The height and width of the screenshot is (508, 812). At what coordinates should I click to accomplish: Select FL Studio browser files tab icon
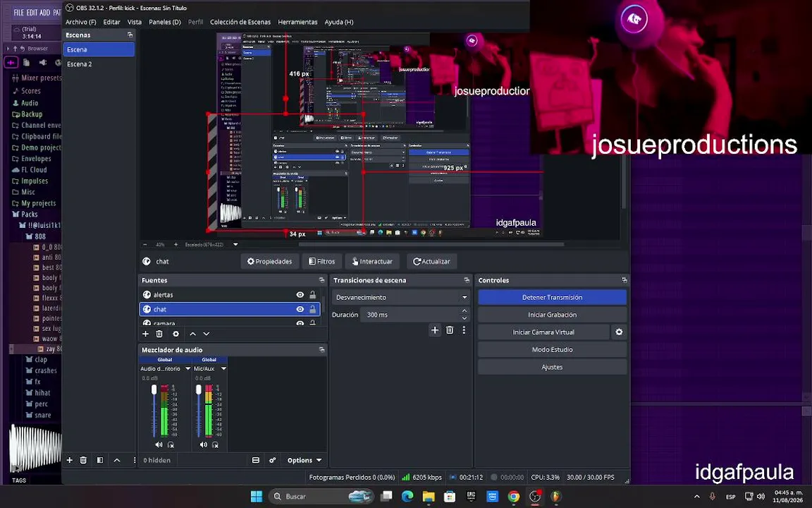(26, 62)
